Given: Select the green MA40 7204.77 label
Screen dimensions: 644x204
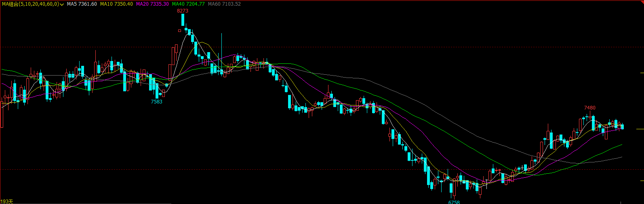Looking at the screenshot, I should (188, 4).
